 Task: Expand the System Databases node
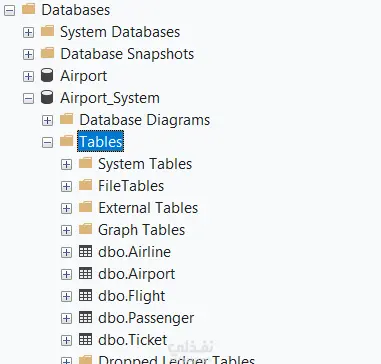(28, 32)
